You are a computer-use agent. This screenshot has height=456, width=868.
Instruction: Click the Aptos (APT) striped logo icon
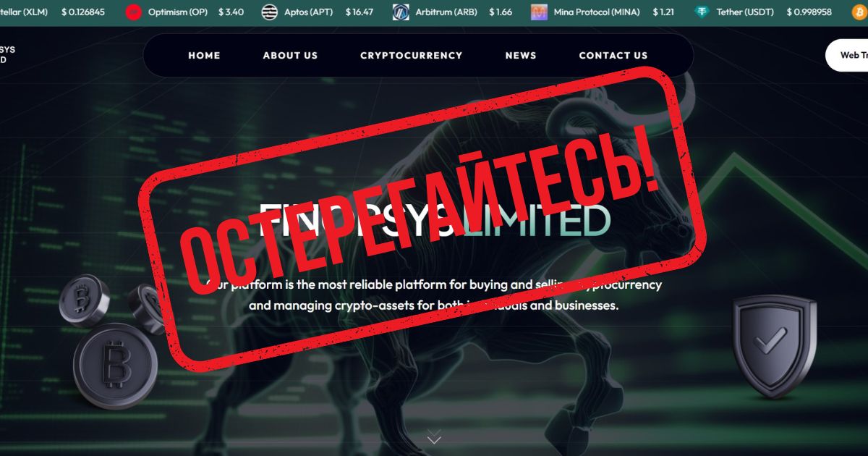(269, 12)
